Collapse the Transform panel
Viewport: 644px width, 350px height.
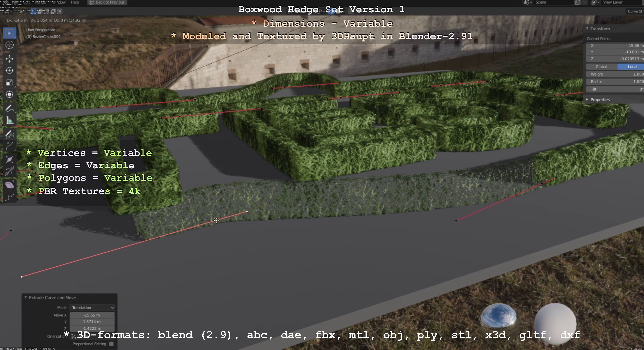click(x=587, y=29)
